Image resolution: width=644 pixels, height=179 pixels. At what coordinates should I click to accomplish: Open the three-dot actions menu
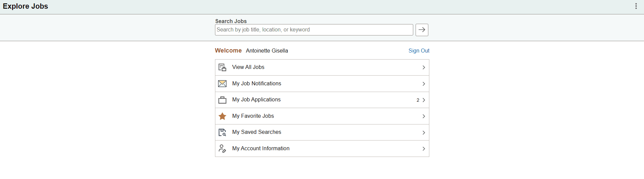tap(636, 6)
